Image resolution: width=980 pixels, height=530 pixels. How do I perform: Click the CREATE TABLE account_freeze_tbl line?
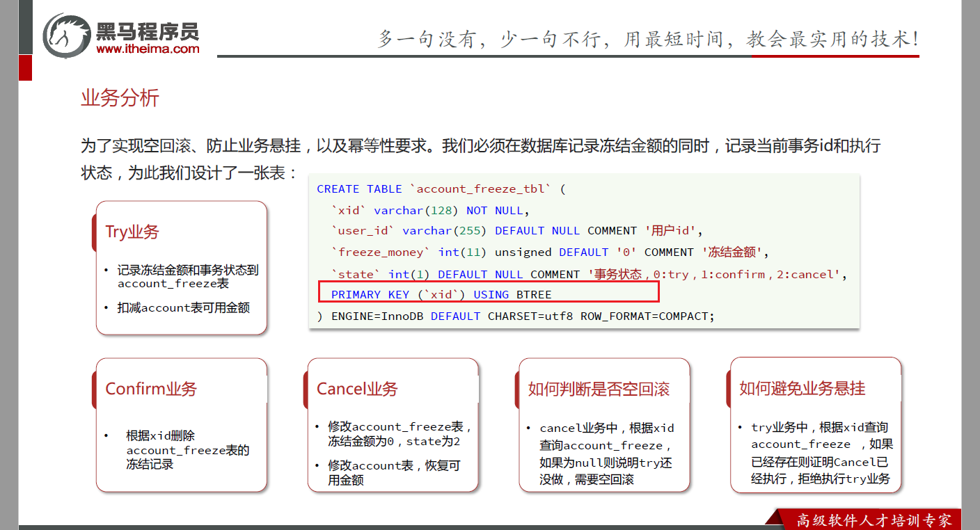pyautogui.click(x=442, y=189)
